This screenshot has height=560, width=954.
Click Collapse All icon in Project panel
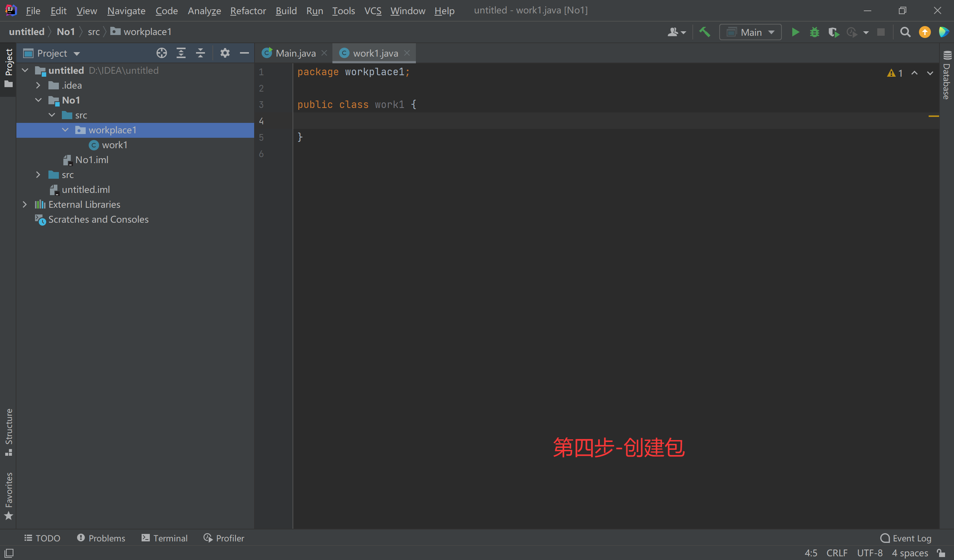pyautogui.click(x=200, y=53)
